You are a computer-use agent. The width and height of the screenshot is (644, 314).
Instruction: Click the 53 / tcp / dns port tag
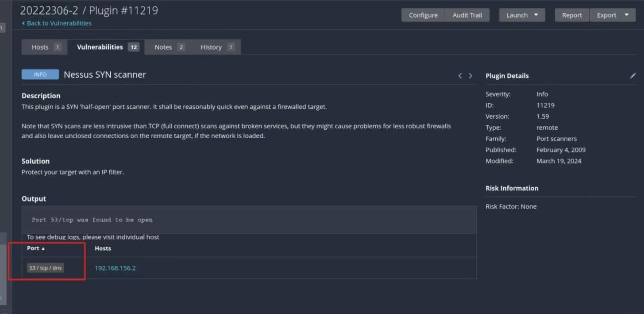tap(45, 268)
